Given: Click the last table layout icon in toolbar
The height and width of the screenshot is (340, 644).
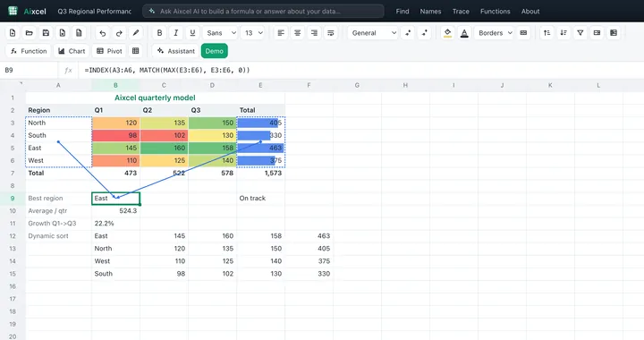Looking at the screenshot, I should [x=614, y=33].
